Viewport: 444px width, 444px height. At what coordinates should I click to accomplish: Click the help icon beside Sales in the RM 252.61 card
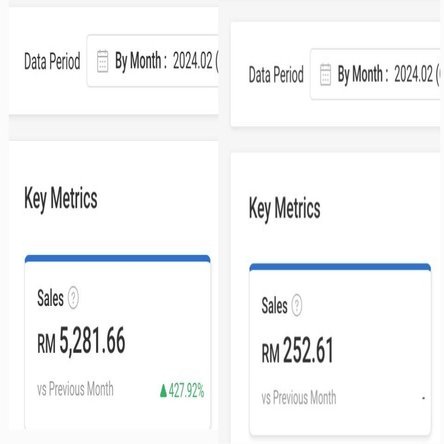click(297, 305)
